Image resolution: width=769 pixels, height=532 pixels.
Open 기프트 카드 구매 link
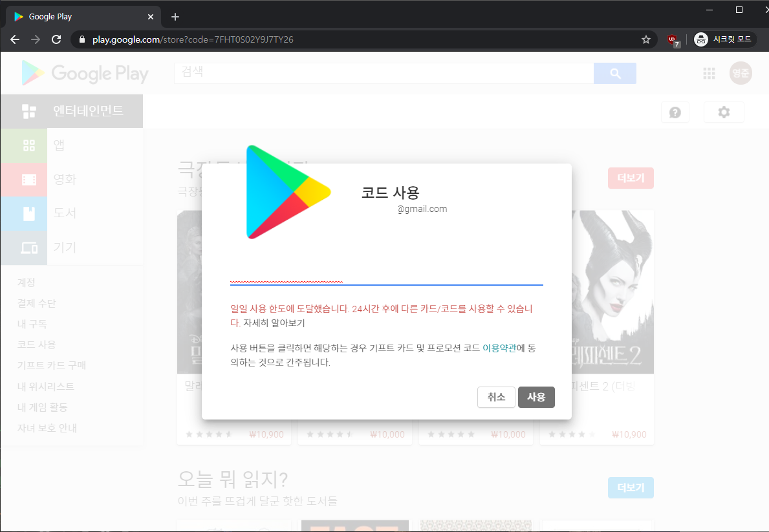tap(52, 365)
